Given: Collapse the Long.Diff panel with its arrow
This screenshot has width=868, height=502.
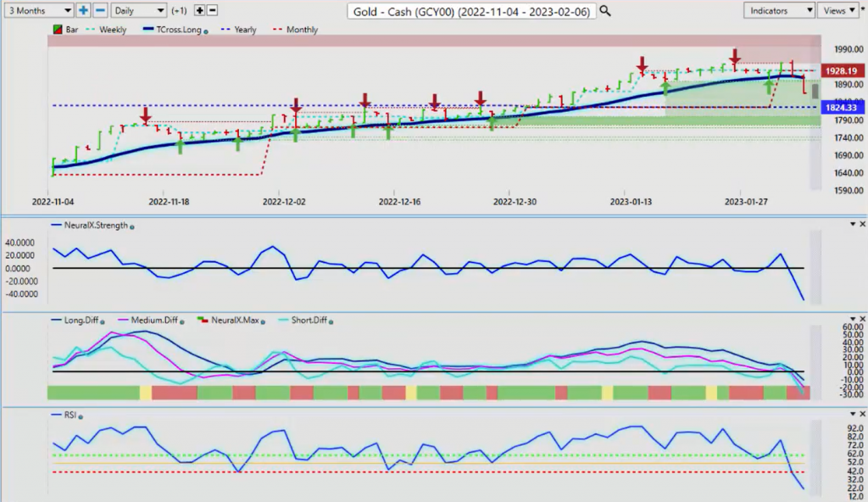Looking at the screenshot, I should [853, 319].
